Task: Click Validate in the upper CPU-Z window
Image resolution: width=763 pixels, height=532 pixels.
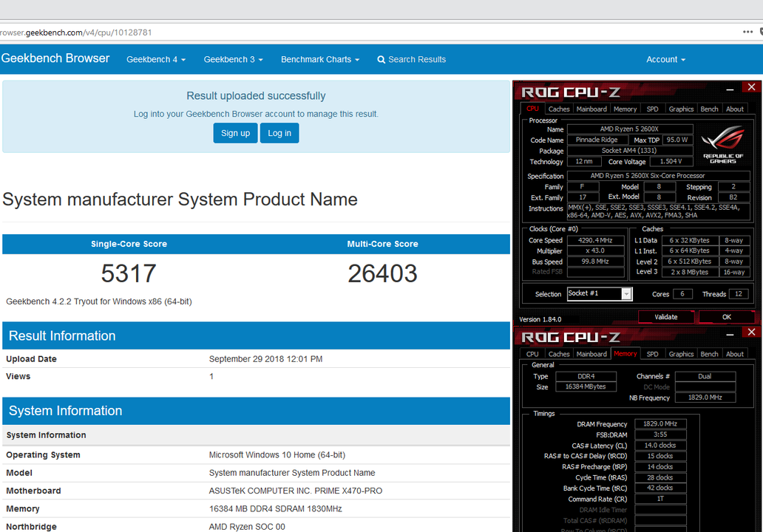Action: click(x=665, y=317)
